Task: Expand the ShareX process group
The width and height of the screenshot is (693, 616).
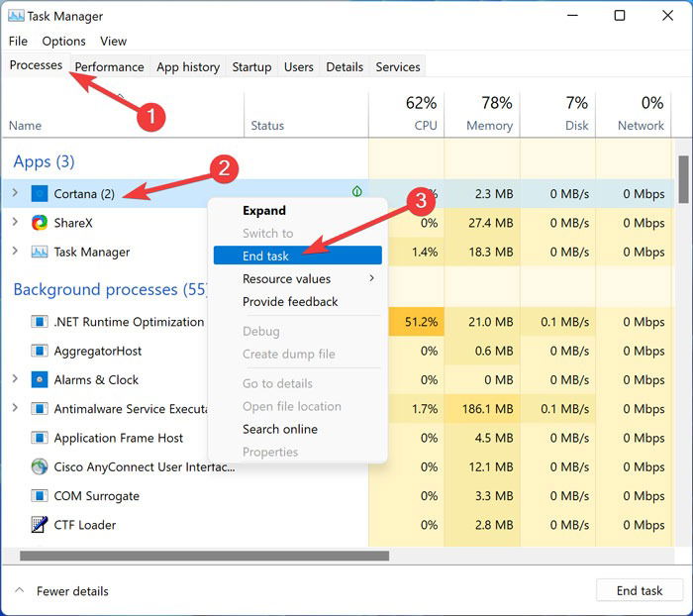Action: 15,222
